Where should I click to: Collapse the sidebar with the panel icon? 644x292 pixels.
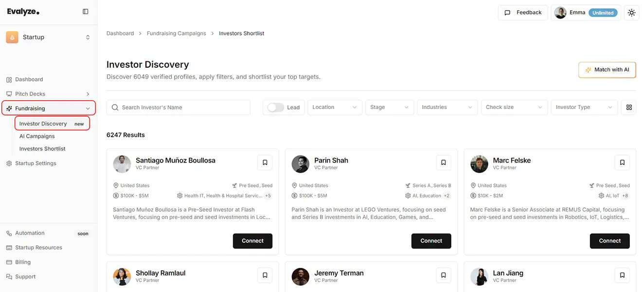[86, 11]
